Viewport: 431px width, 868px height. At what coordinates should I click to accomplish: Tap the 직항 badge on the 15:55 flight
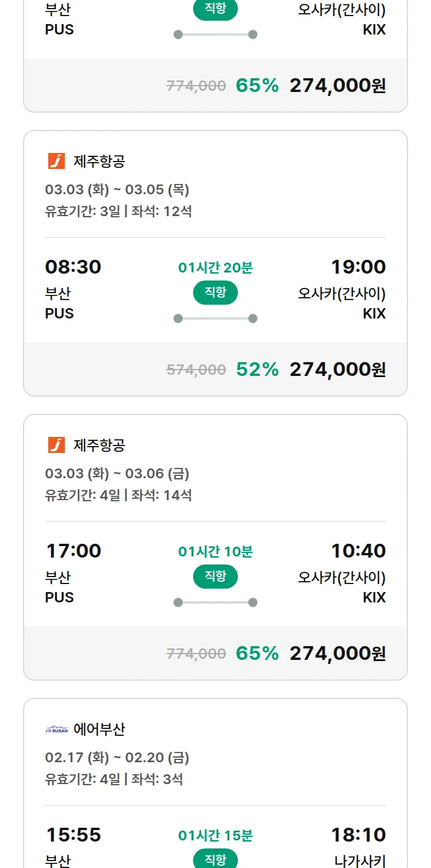coord(215,859)
